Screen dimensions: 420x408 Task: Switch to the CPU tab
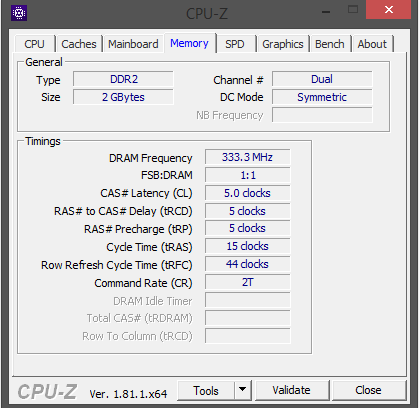(34, 44)
